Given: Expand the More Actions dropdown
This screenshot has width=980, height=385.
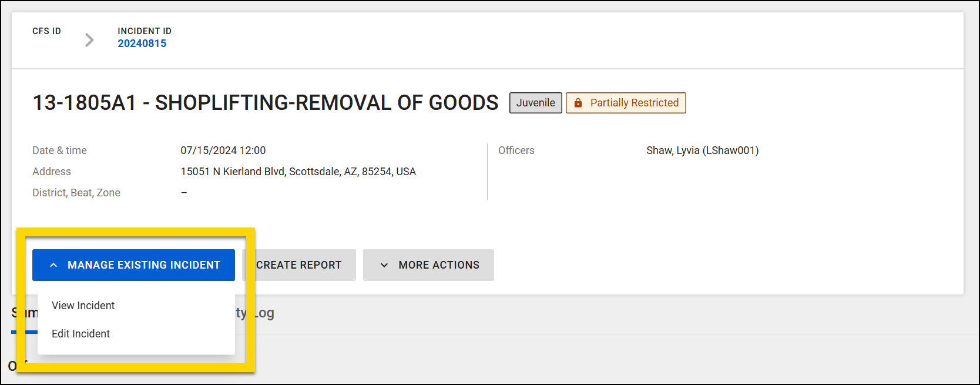Looking at the screenshot, I should pyautogui.click(x=438, y=265).
